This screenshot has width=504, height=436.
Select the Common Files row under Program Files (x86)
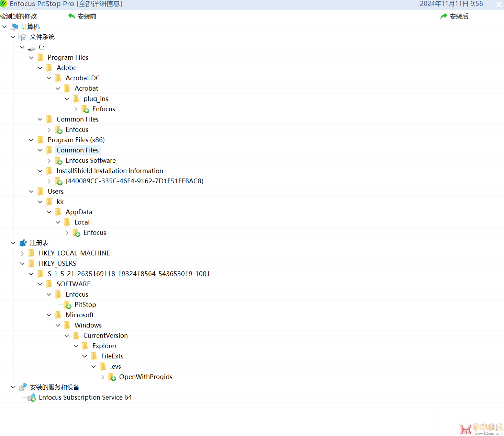77,150
